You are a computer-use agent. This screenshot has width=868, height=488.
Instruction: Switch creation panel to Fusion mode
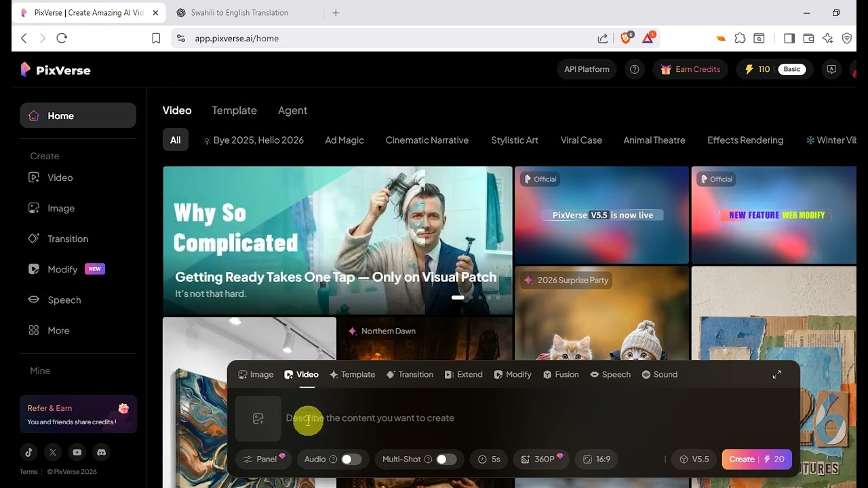pyautogui.click(x=561, y=374)
